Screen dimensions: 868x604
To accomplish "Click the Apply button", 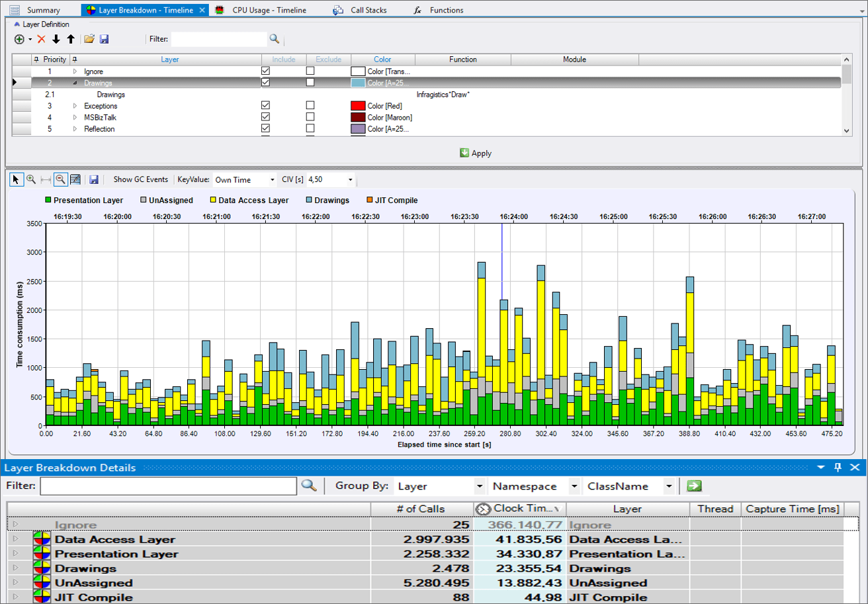I will [476, 153].
